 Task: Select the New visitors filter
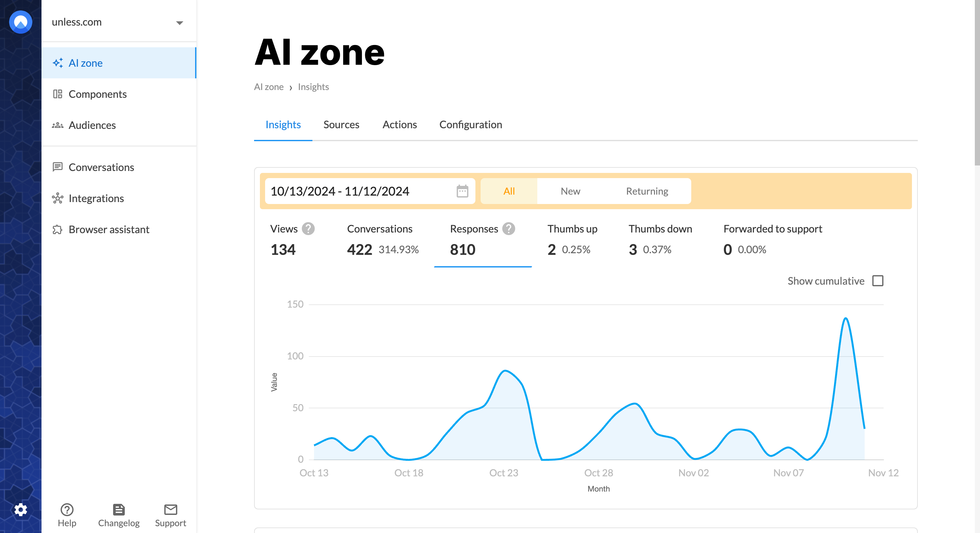570,191
